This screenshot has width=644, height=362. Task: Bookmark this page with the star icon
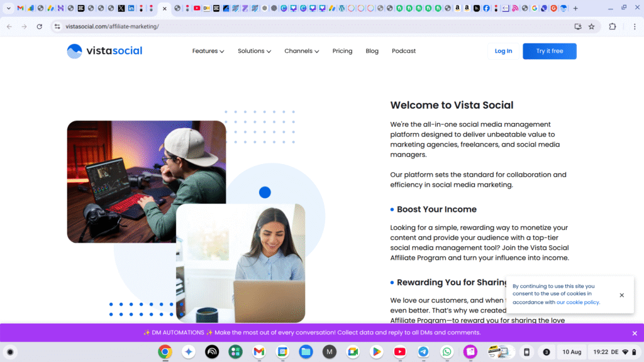pyautogui.click(x=591, y=26)
